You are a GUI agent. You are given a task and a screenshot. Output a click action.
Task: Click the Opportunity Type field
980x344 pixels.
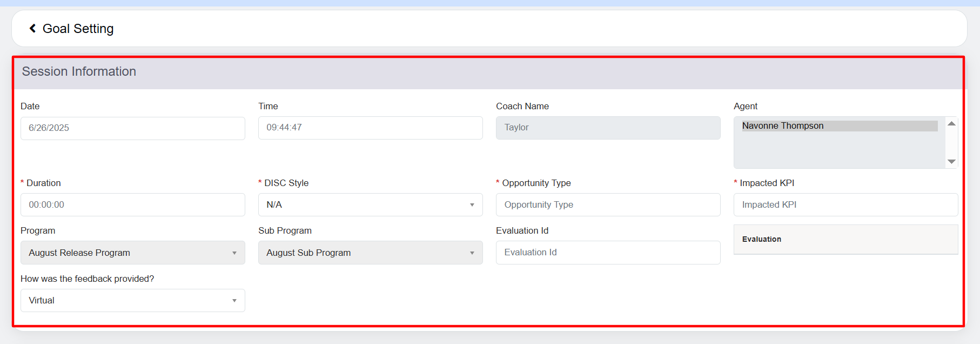click(x=608, y=205)
